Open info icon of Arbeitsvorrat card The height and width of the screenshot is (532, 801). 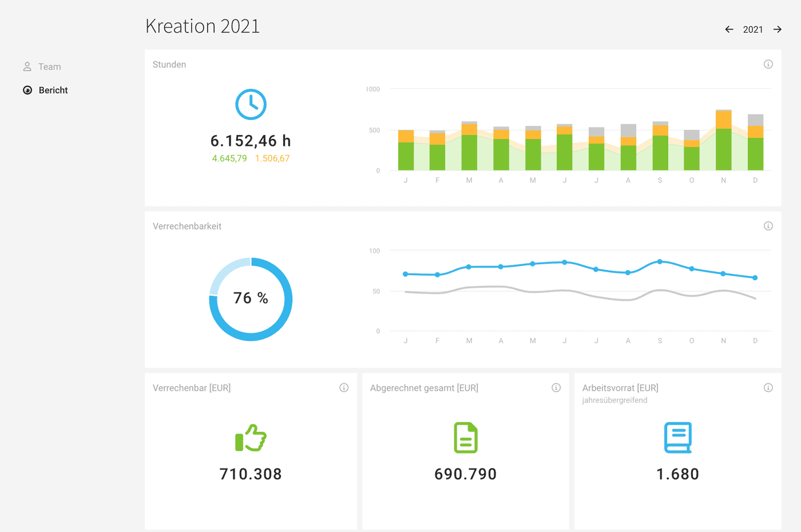pos(768,388)
